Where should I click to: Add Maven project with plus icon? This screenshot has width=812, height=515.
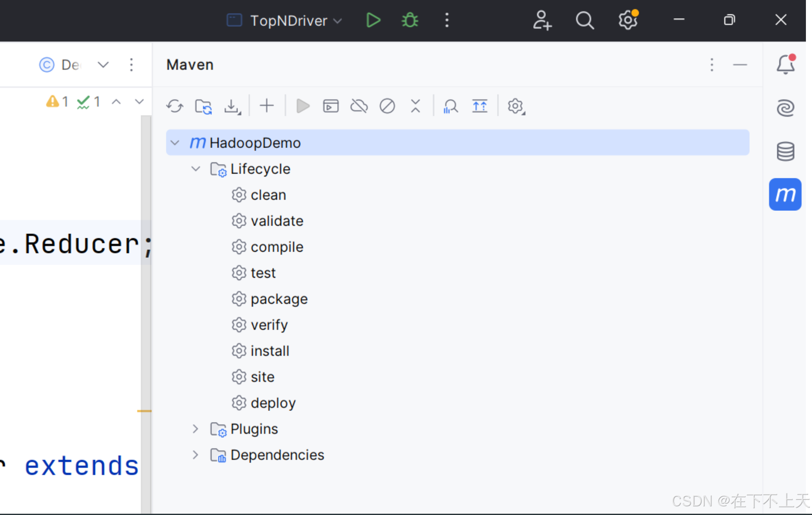(x=267, y=106)
